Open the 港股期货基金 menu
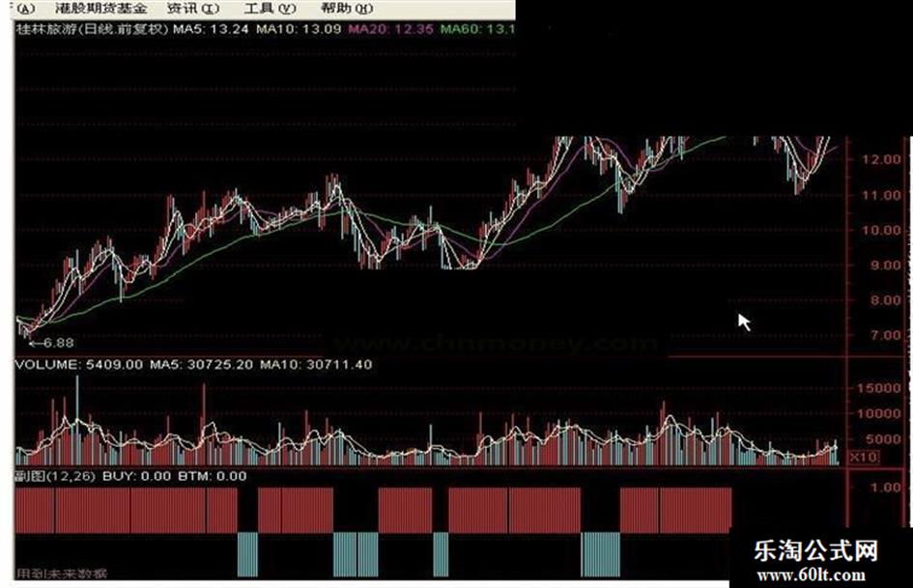The width and height of the screenshot is (913, 588). coord(100,8)
